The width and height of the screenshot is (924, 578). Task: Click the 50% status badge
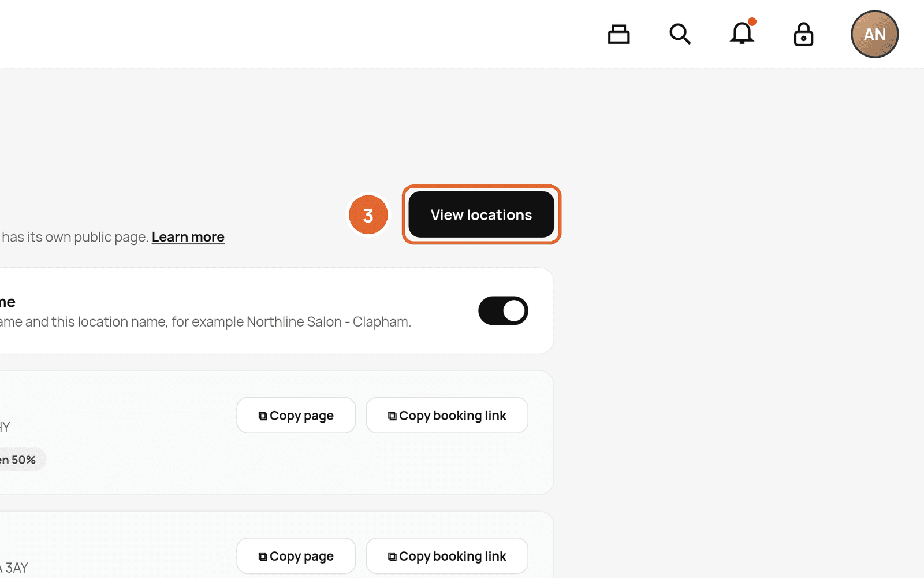click(x=22, y=460)
